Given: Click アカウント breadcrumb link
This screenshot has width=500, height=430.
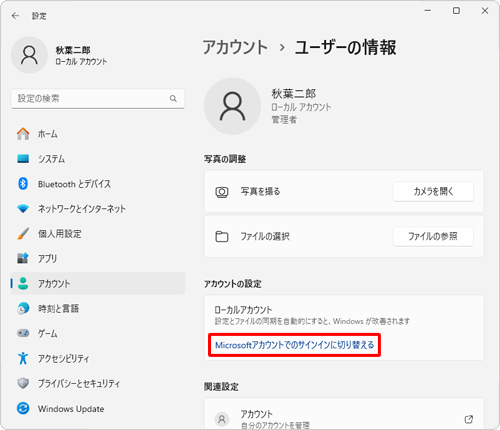Looking at the screenshot, I should coord(235,47).
